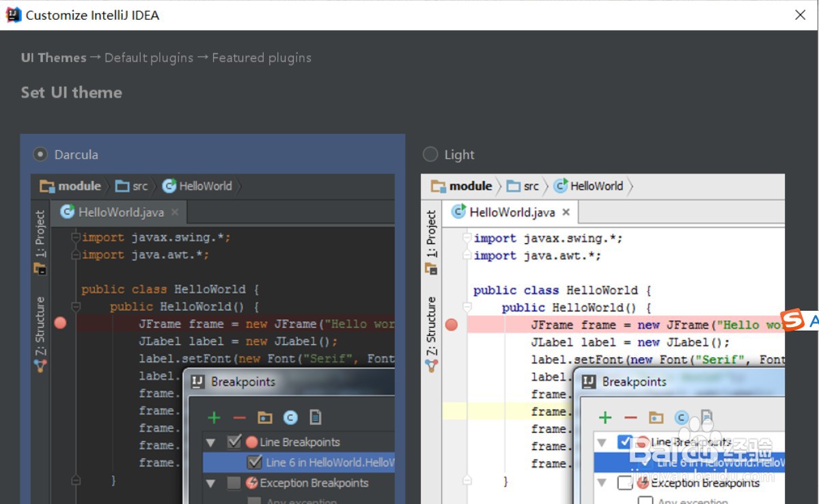Click 'JLabel label = new JLabel();' in Darcula code
The height and width of the screenshot is (504, 819).
(x=238, y=341)
